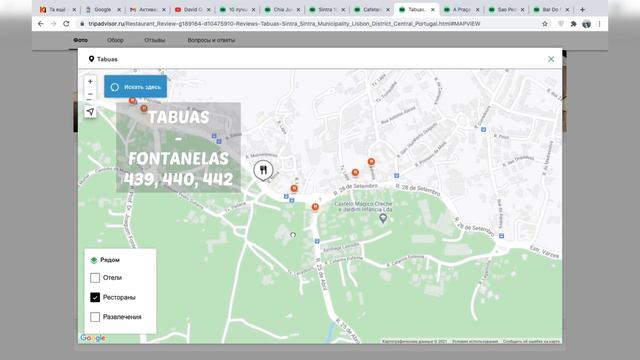The height and width of the screenshot is (360, 640).
Task: Switch to the A Praça browser tab
Action: click(x=462, y=9)
